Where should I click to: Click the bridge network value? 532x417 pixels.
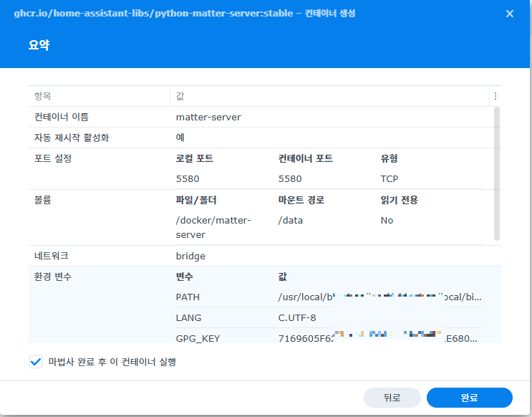tap(190, 256)
